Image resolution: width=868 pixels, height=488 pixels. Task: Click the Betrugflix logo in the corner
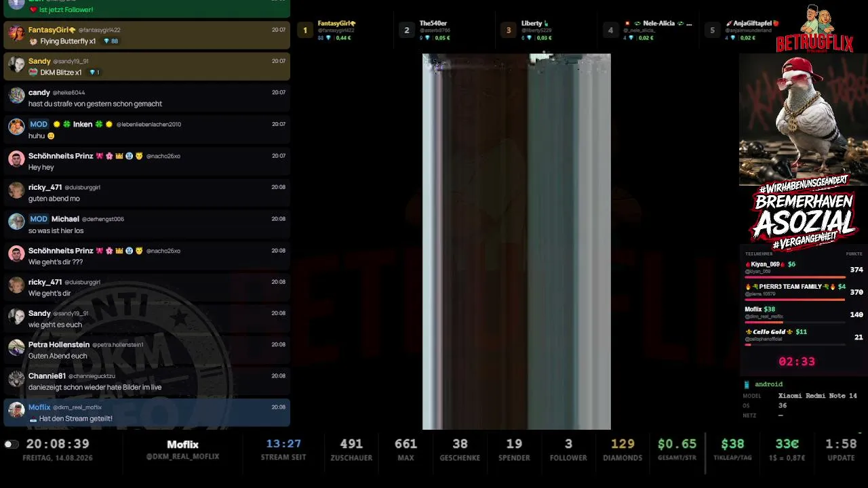(x=815, y=28)
